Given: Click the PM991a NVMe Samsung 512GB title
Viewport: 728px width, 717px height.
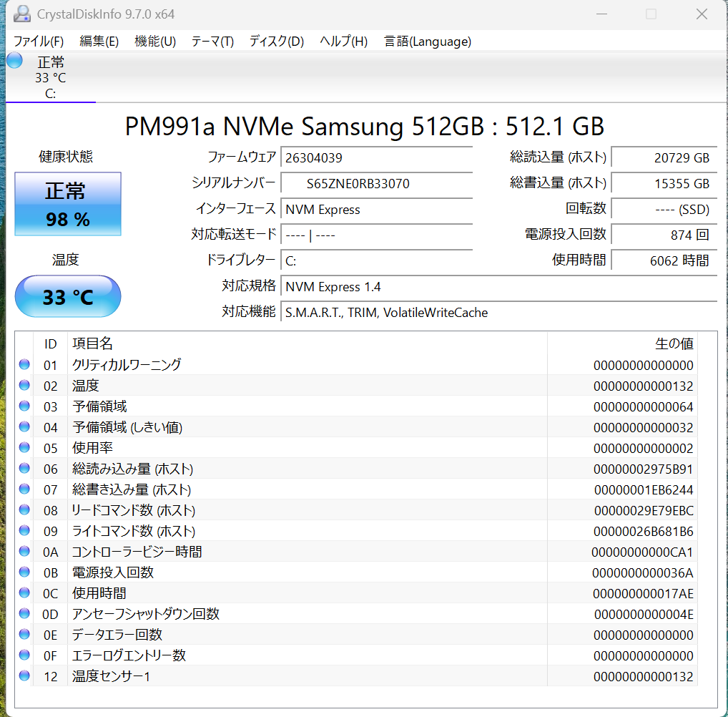Looking at the screenshot, I should click(x=365, y=126).
